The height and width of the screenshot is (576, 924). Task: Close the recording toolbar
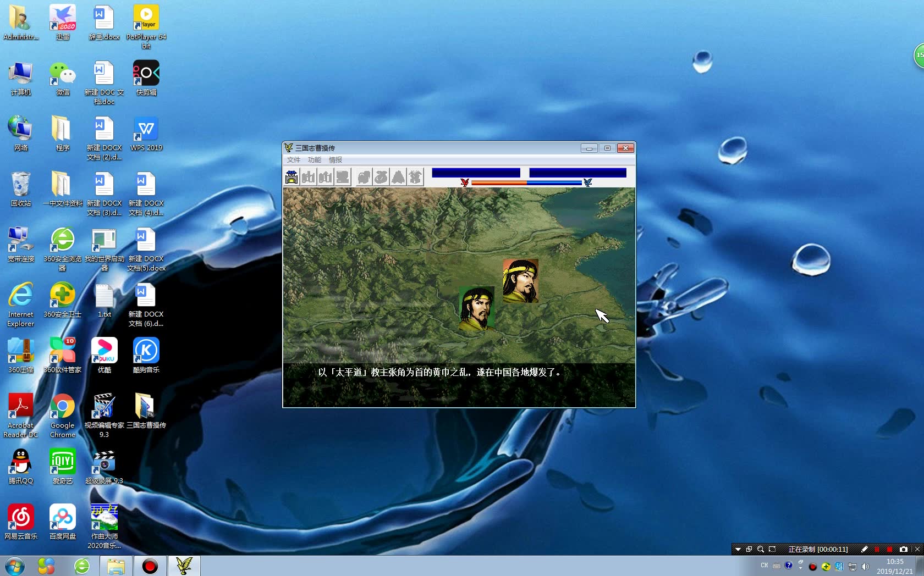click(917, 549)
